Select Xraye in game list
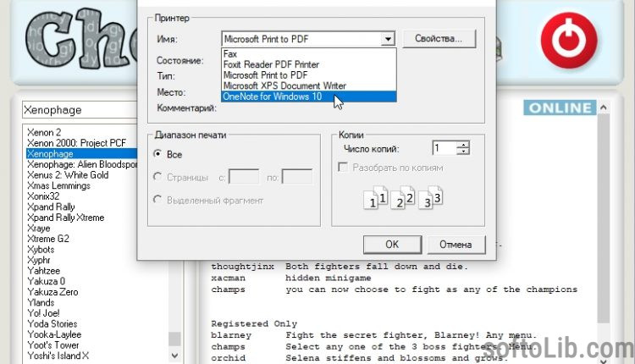 tap(38, 228)
